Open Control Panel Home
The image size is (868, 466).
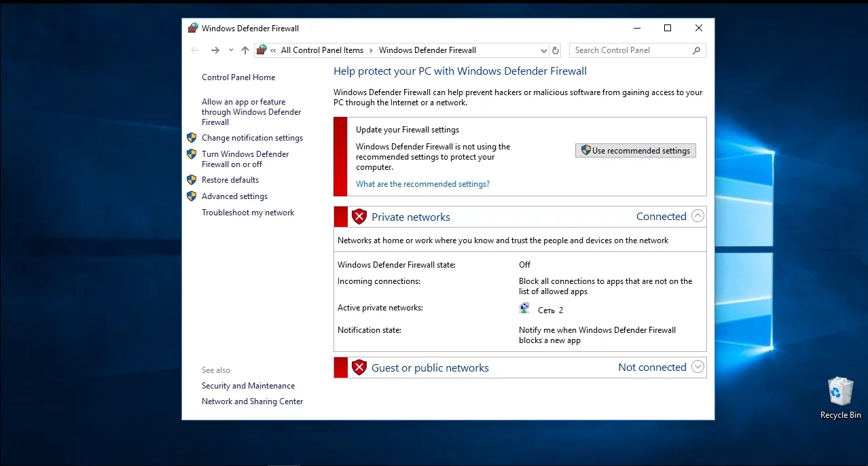[x=238, y=77]
